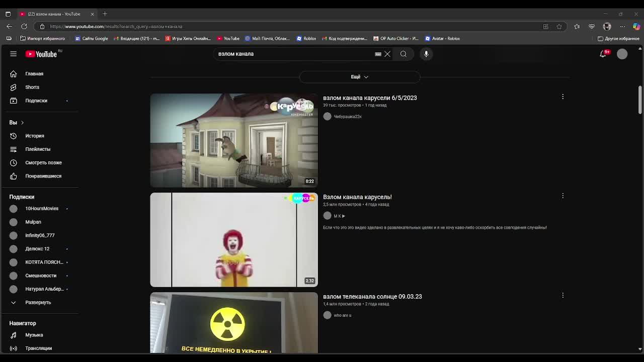Reload the current page

[x=24, y=26]
